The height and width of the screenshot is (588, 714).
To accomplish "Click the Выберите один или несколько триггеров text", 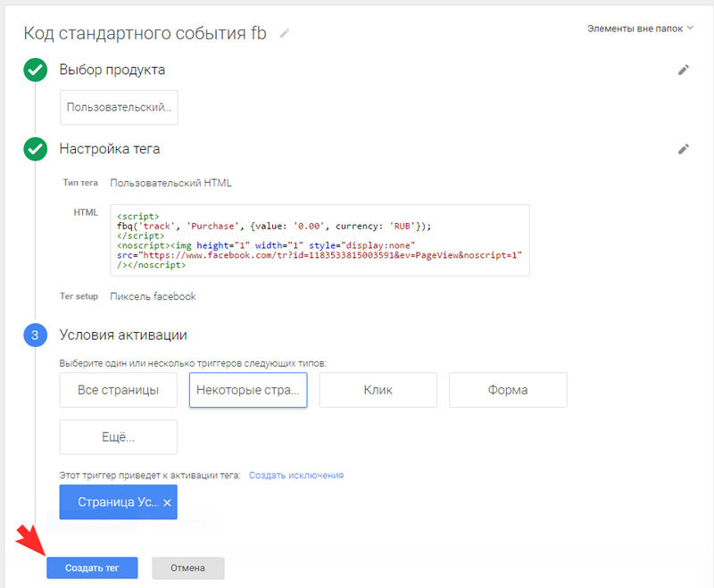I will click(193, 364).
